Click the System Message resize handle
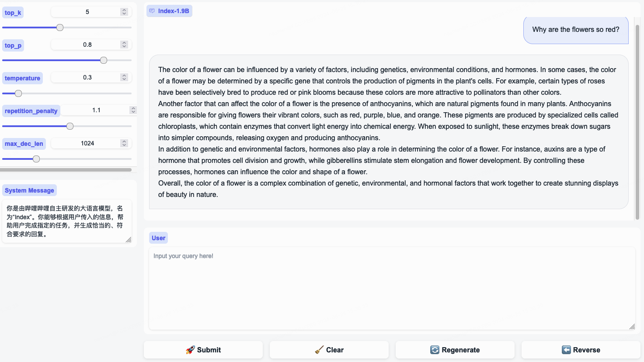 (129, 240)
